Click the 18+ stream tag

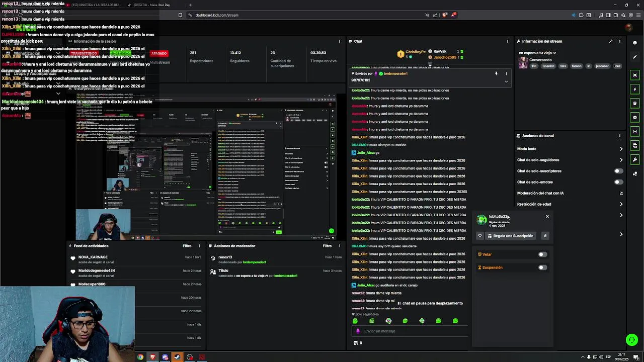pos(534,66)
